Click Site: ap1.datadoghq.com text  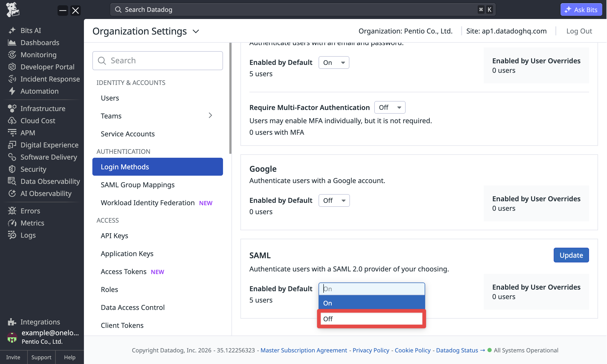click(x=506, y=31)
